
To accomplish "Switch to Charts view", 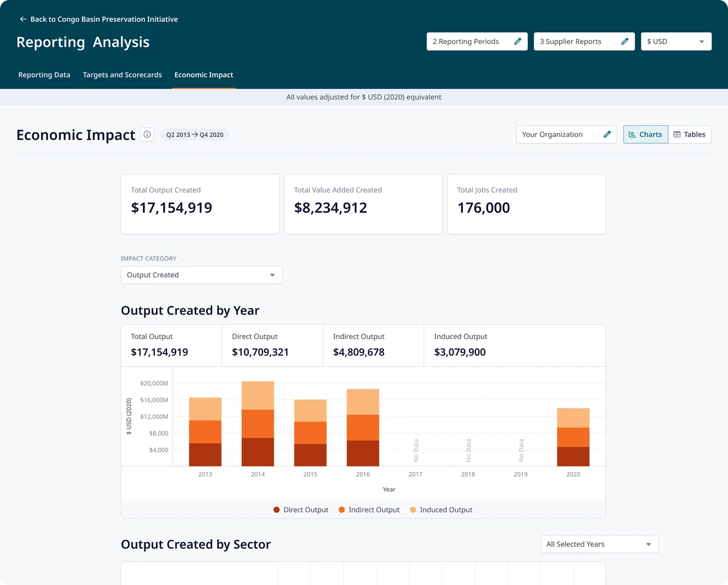I will [x=646, y=135].
